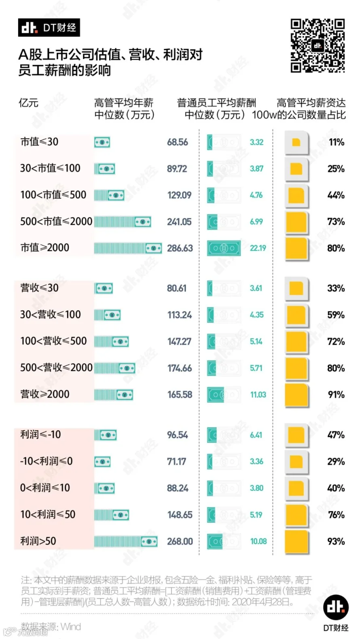Click the round DT logo at bottom right
Image resolution: width=364 pixels, height=639 pixels.
(x=336, y=607)
